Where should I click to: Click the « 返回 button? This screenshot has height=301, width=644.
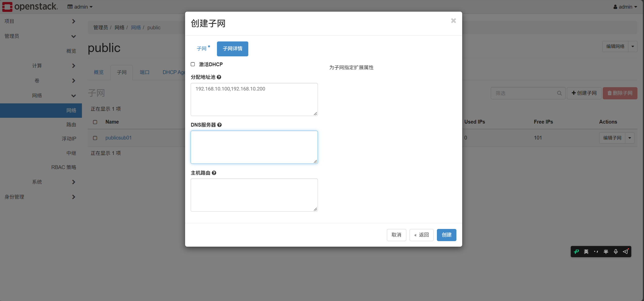point(421,235)
